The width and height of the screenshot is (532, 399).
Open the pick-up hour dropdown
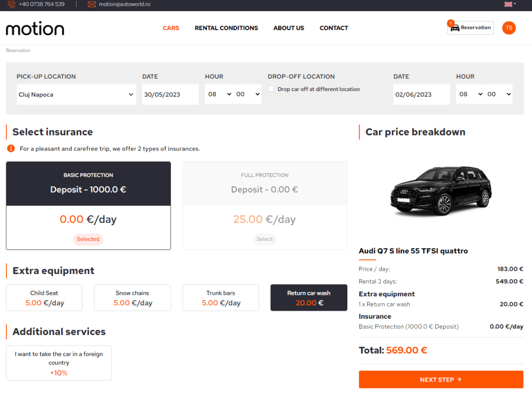(219, 94)
